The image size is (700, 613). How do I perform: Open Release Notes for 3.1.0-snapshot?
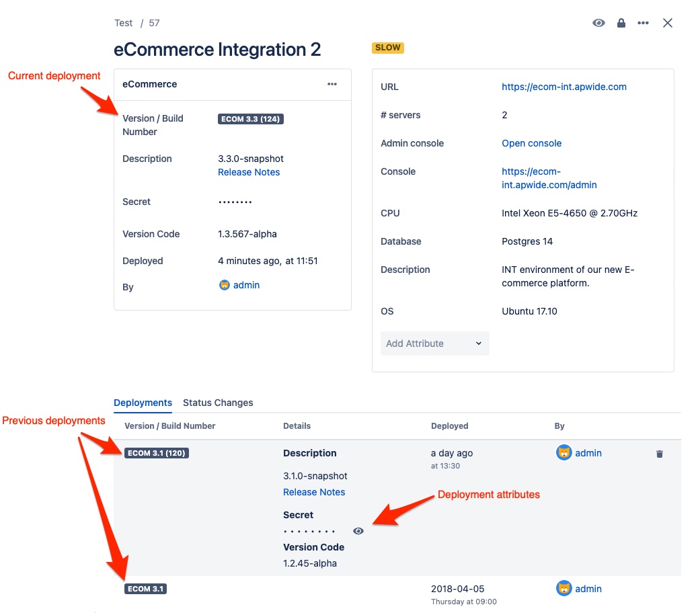314,492
